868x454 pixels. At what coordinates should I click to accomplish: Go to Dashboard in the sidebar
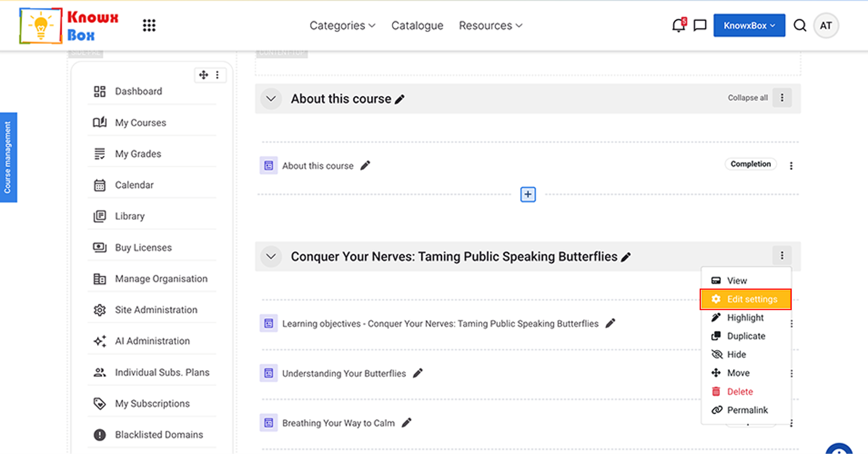coord(152,91)
